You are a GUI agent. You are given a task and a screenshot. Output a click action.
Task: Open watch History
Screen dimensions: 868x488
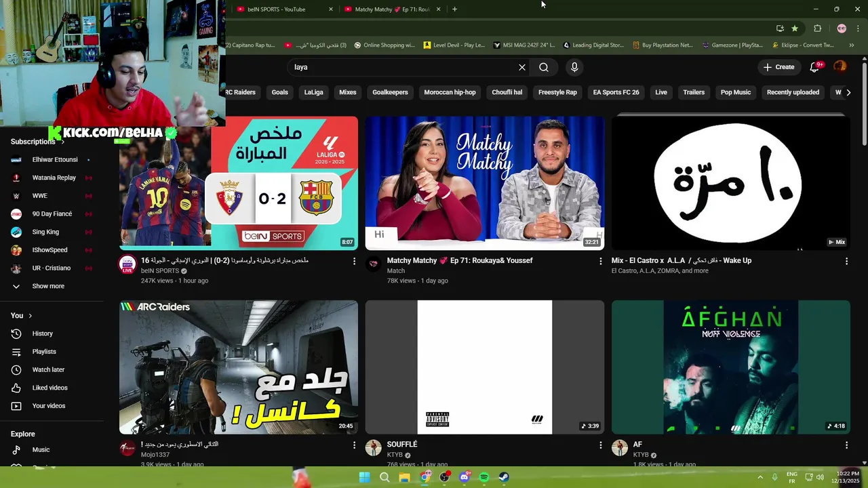pyautogui.click(x=52, y=333)
